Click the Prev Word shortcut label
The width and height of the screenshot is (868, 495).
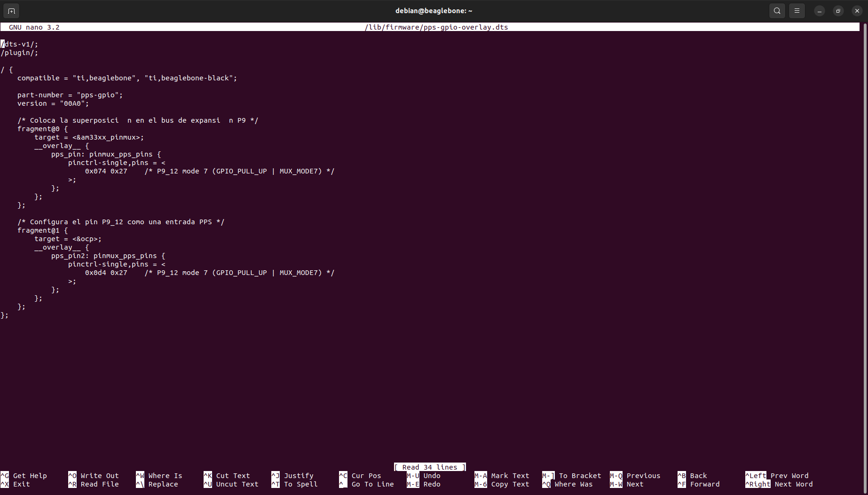coord(789,476)
